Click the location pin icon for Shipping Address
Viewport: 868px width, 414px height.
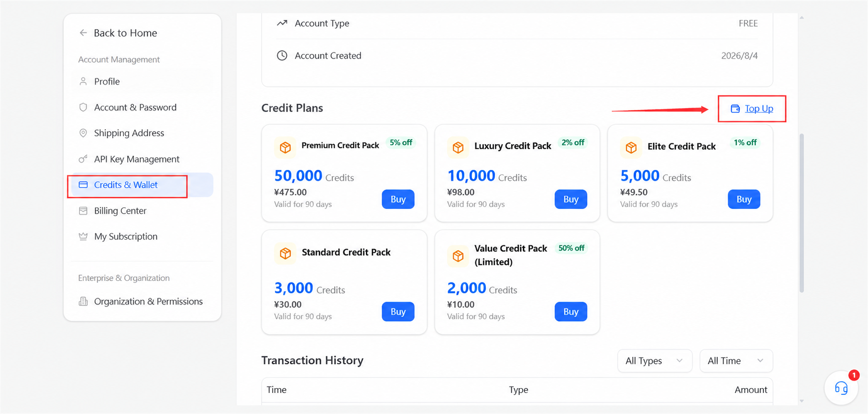(x=83, y=133)
